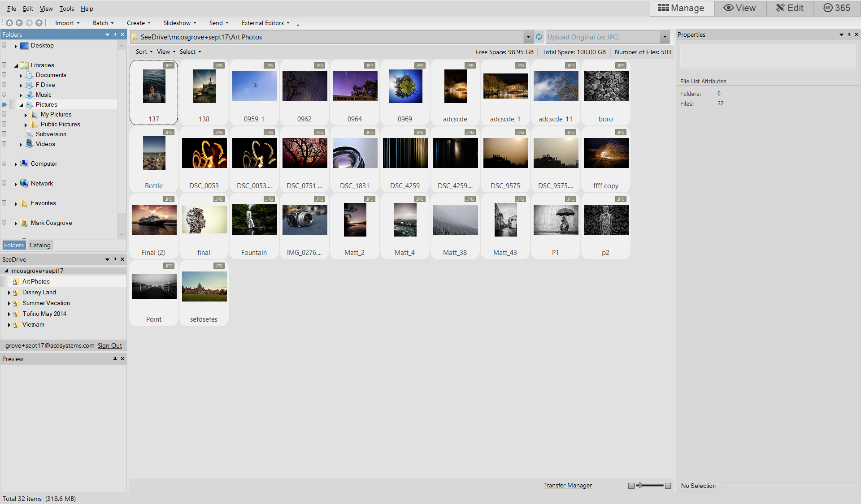The width and height of the screenshot is (861, 504).
Task: Go back with the Back arrow icon
Action: [19, 23]
